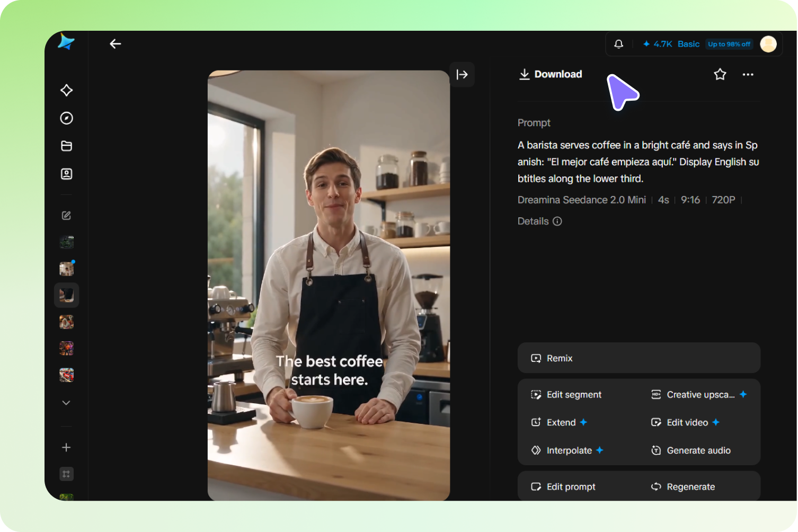Click the blue sparkle beside Creative upscale
The height and width of the screenshot is (532, 798).
[743, 394]
